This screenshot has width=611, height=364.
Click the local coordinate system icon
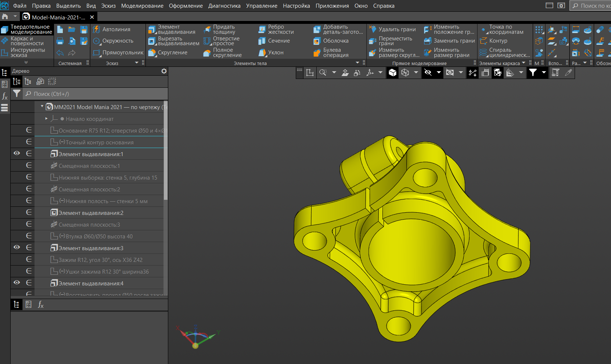(x=552, y=30)
